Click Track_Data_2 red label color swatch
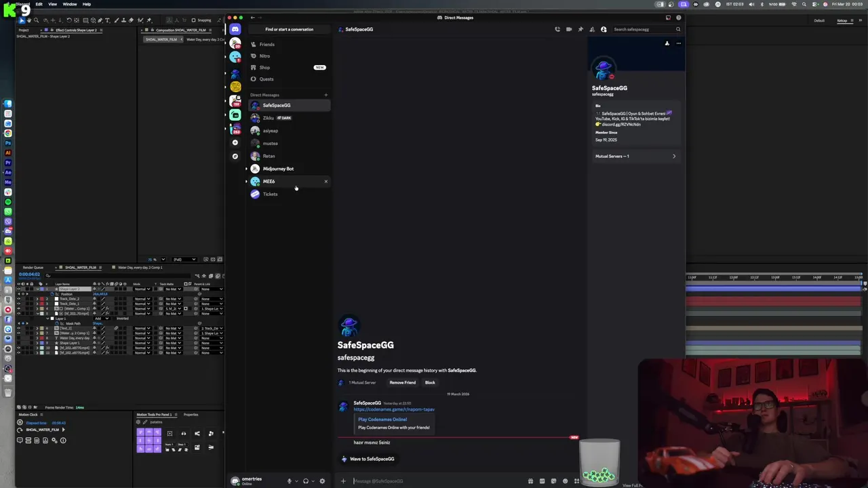 42,299
